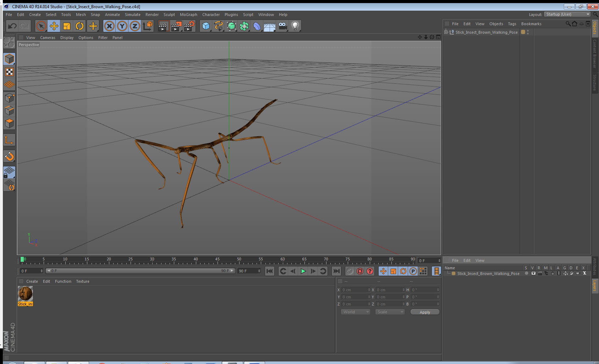Activate the Move tool in toolbar
This screenshot has width=599, height=364.
tap(54, 26)
